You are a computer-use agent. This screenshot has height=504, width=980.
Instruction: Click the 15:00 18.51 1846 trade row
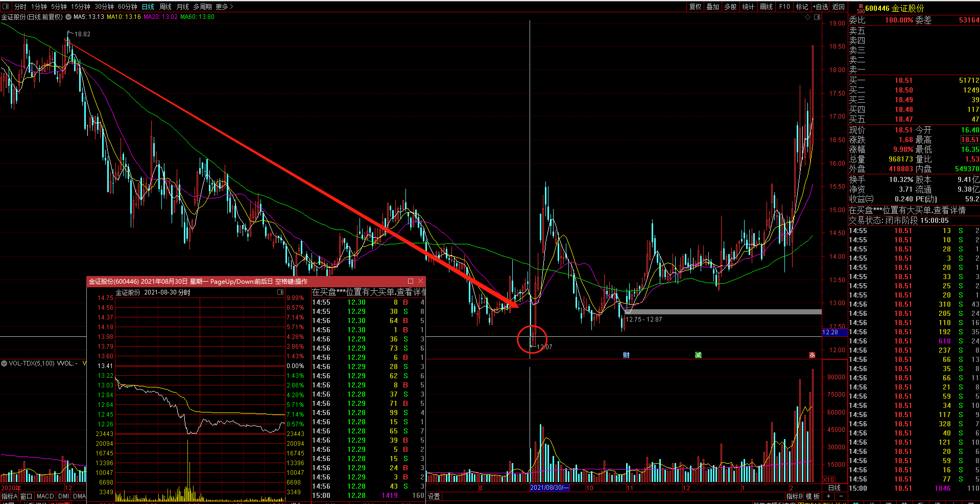(914, 488)
